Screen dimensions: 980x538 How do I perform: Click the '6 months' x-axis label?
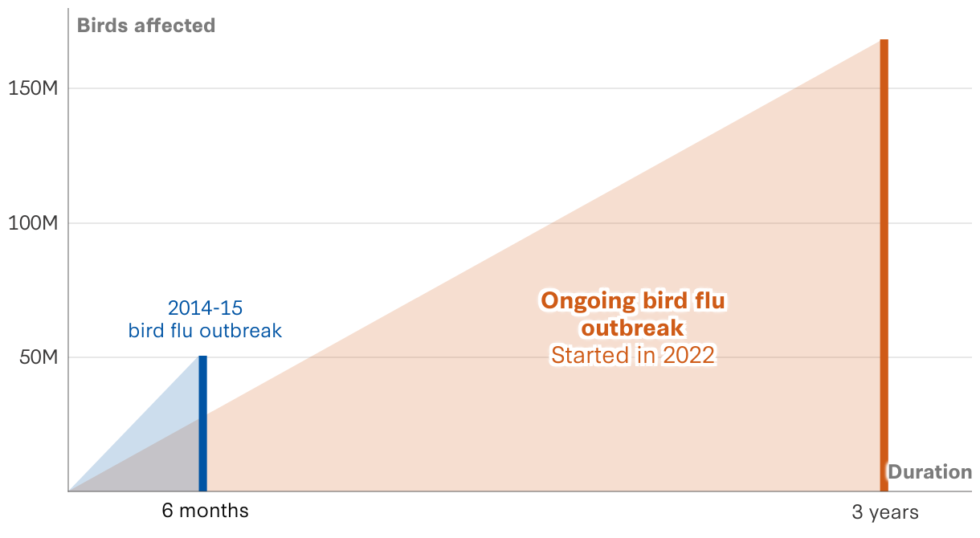point(205,511)
